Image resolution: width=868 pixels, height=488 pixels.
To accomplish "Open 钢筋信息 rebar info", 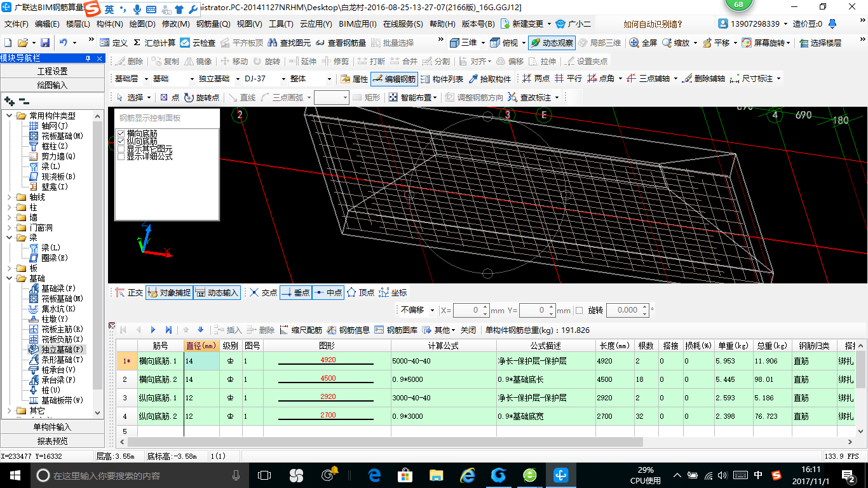I will [348, 330].
